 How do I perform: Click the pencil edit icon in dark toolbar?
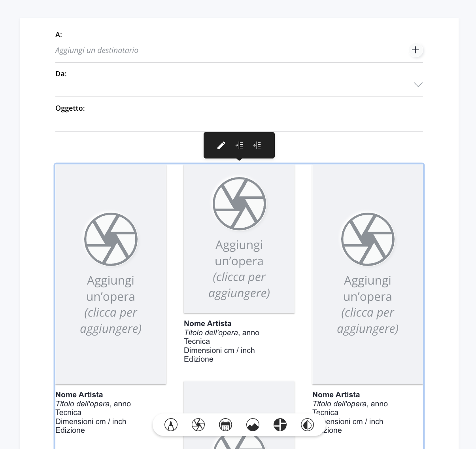221,145
